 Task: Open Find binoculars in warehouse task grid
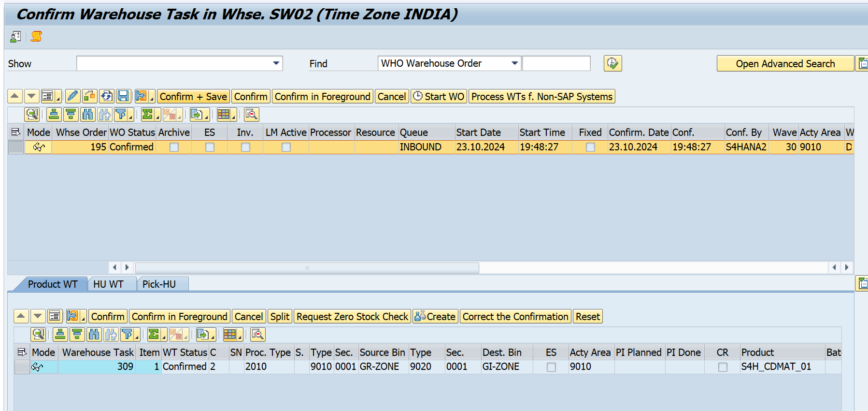[x=94, y=335]
